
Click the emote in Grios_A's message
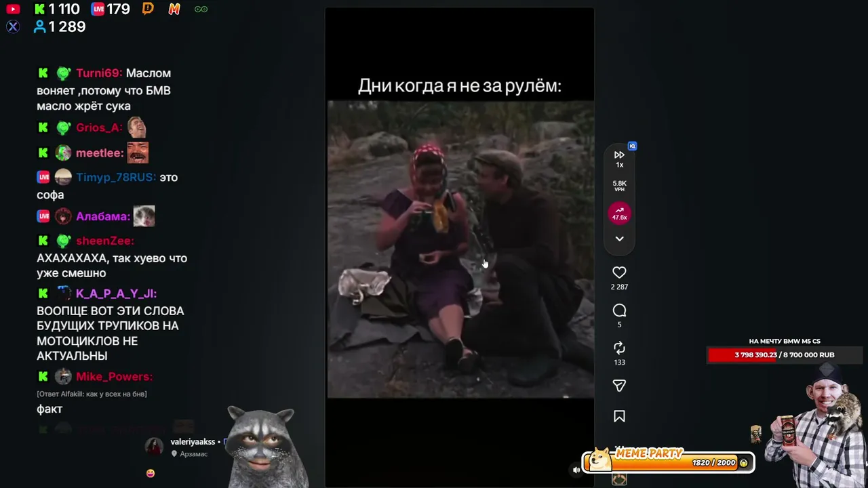click(136, 127)
